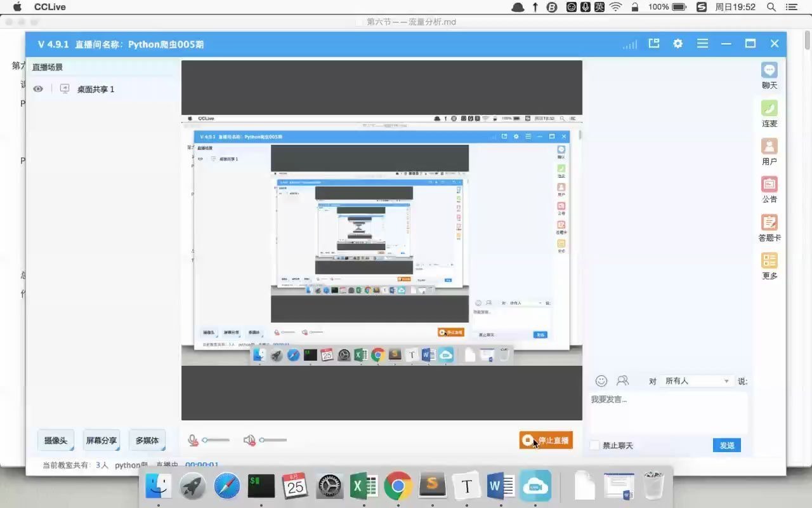Toggle visibility eye for 桌面共享 1
The height and width of the screenshot is (508, 812).
click(38, 89)
